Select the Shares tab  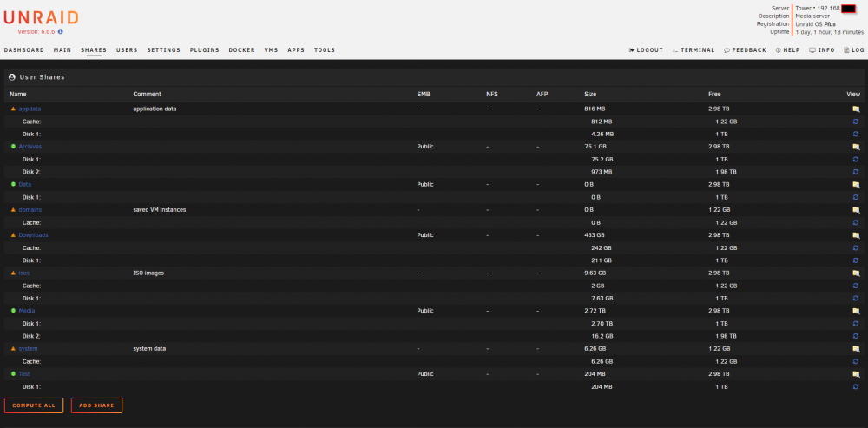94,50
